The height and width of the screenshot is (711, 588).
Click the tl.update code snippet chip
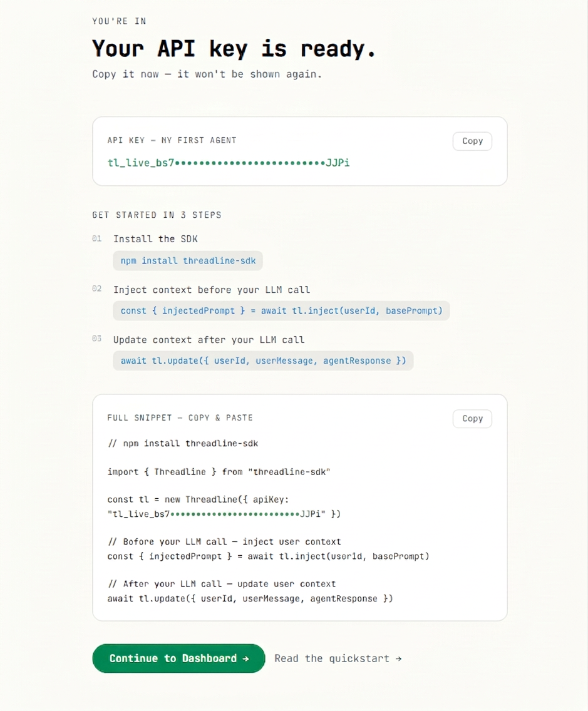coord(262,361)
